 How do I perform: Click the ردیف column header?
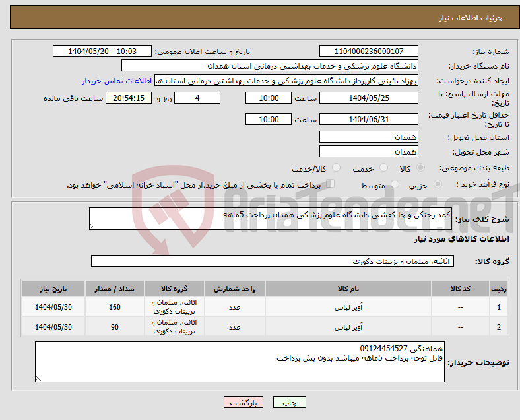pyautogui.click(x=498, y=289)
